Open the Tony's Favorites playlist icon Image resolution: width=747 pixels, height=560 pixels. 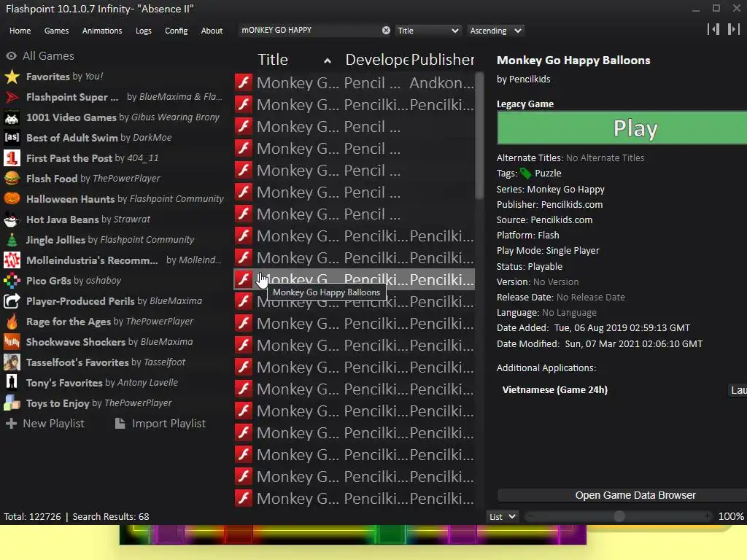12,383
